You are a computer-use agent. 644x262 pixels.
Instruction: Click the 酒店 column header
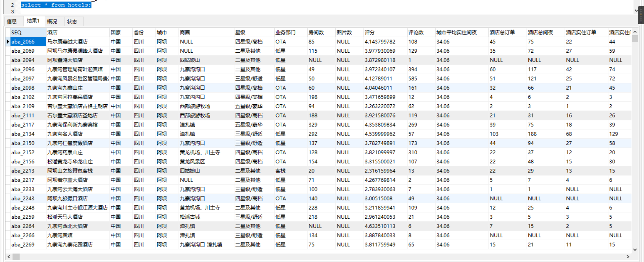(x=78, y=33)
